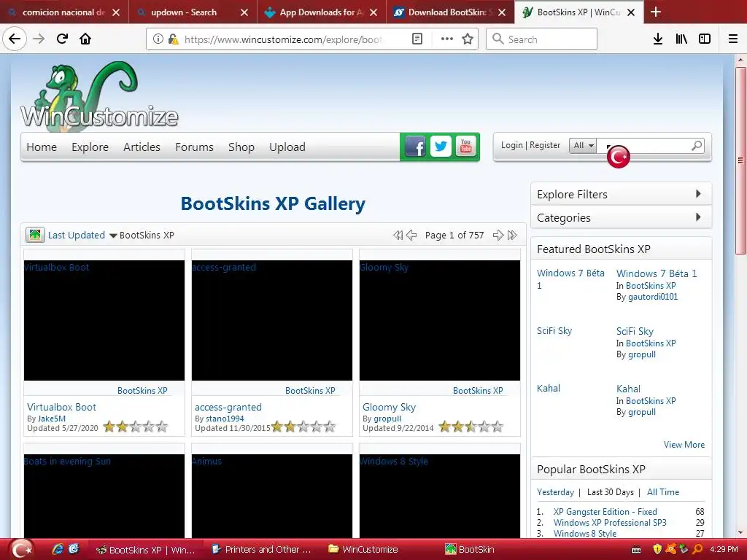
Task: Open the All search category dropdown
Action: tap(583, 146)
